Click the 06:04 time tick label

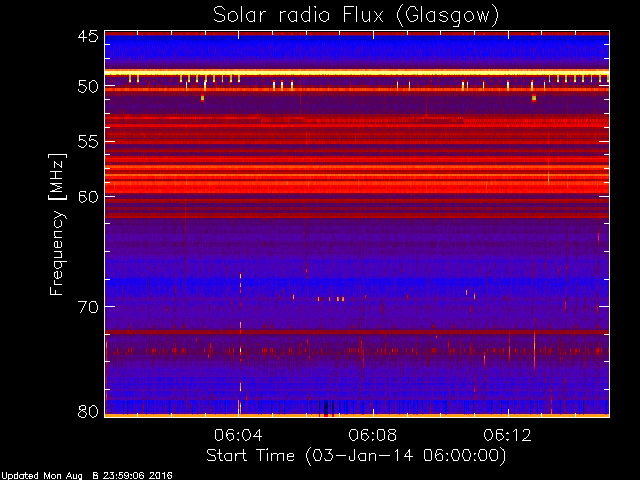[x=238, y=435]
